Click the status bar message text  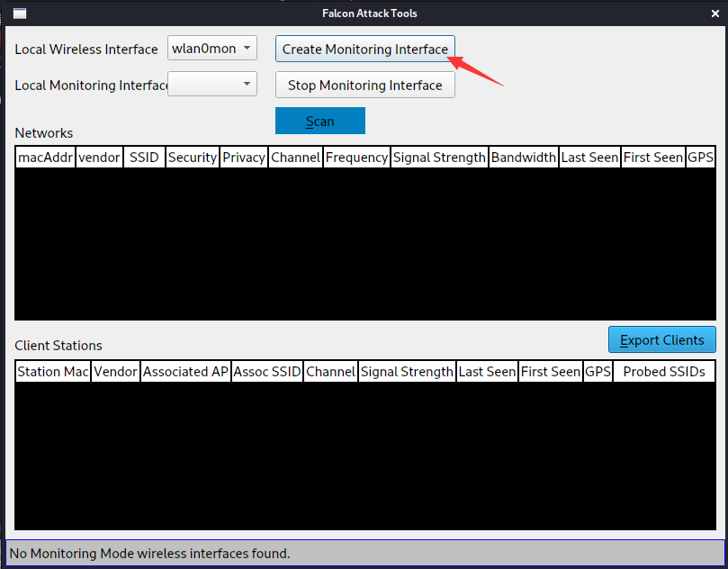click(149, 553)
